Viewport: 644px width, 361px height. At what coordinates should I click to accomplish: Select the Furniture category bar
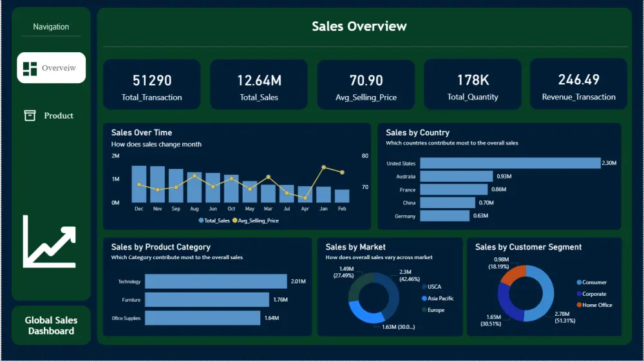pyautogui.click(x=207, y=300)
